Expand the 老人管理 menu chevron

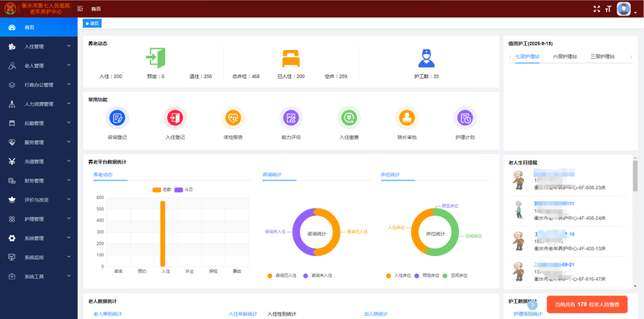(x=68, y=65)
